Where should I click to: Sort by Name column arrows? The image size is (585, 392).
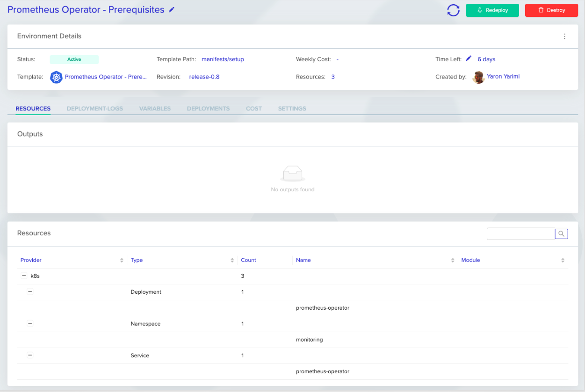coord(453,260)
